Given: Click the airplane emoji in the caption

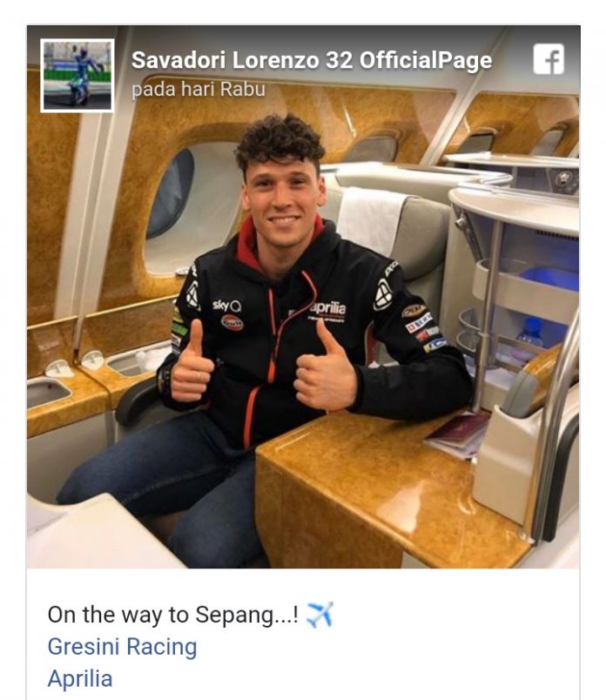Looking at the screenshot, I should tap(320, 615).
